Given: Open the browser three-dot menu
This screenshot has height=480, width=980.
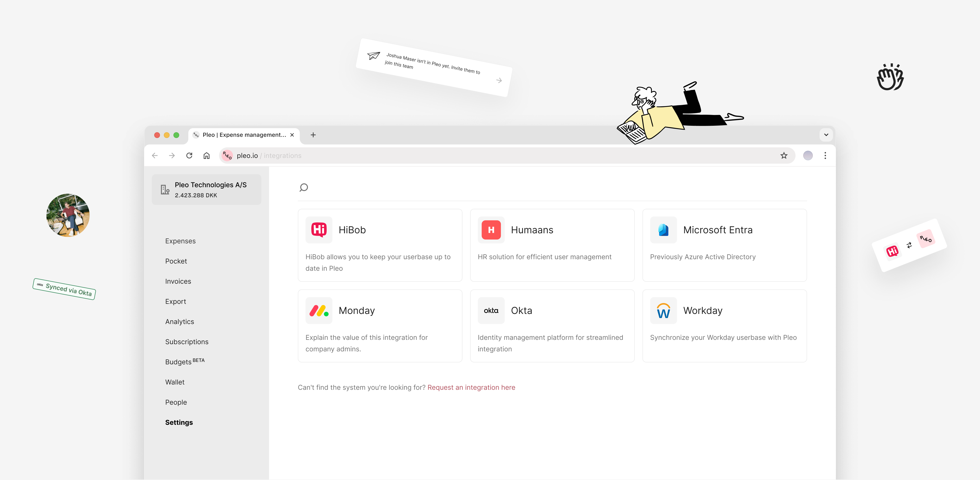Looking at the screenshot, I should [x=825, y=156].
